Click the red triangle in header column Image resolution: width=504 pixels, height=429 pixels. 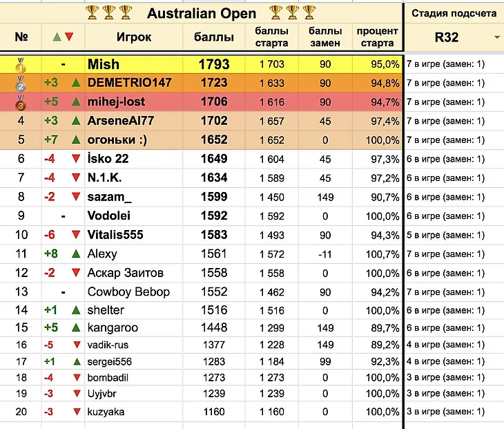pos(69,37)
